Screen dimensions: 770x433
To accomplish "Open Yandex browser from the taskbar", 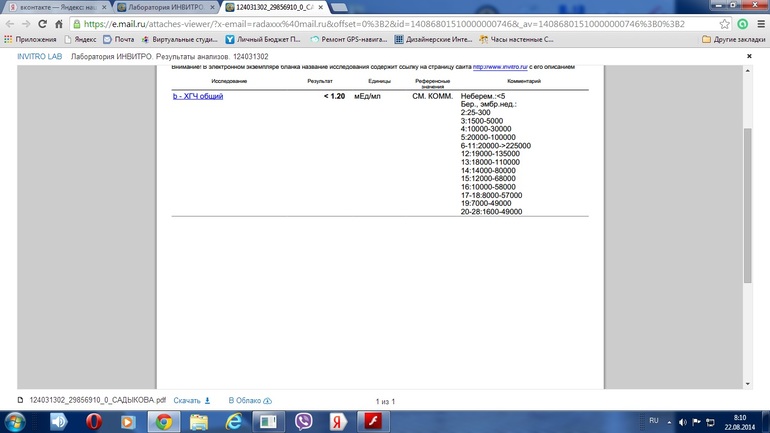I will [338, 421].
